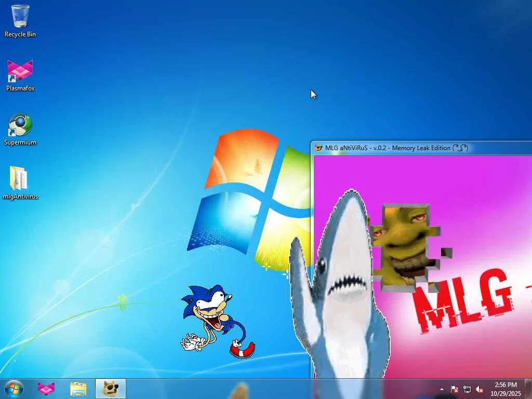Click the Shrek face image in MLG window

point(406,248)
